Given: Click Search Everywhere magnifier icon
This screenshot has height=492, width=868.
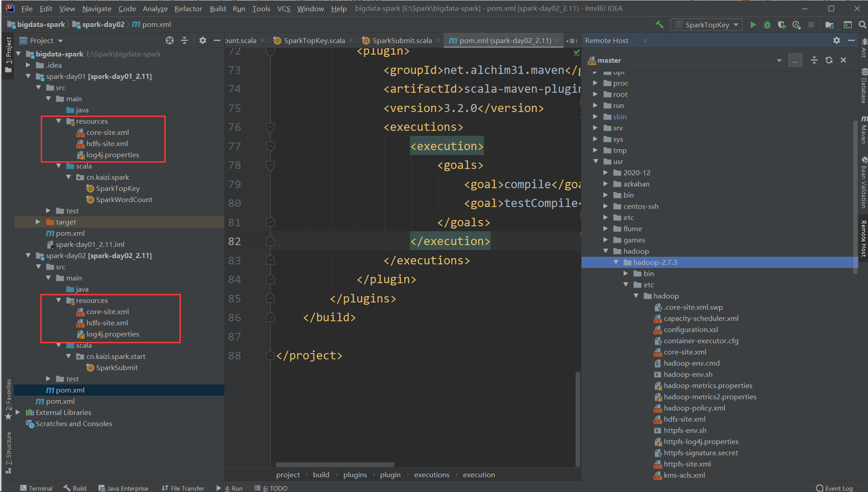Looking at the screenshot, I should click(x=862, y=25).
